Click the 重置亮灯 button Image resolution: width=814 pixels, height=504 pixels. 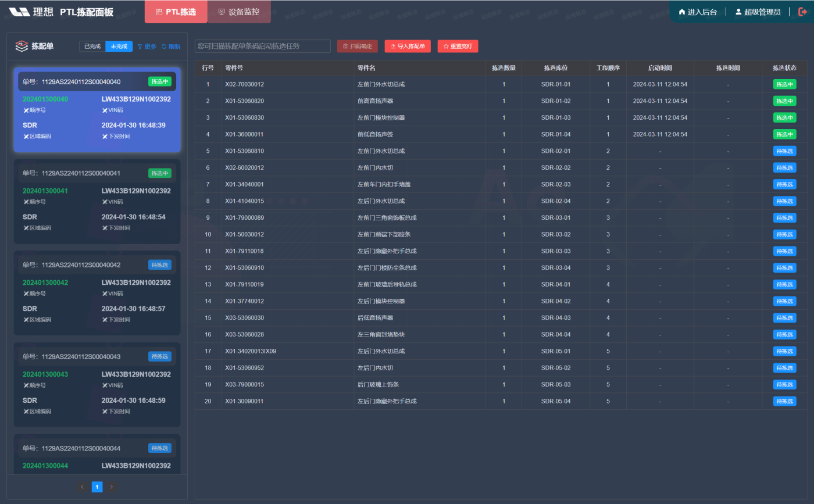pos(458,46)
